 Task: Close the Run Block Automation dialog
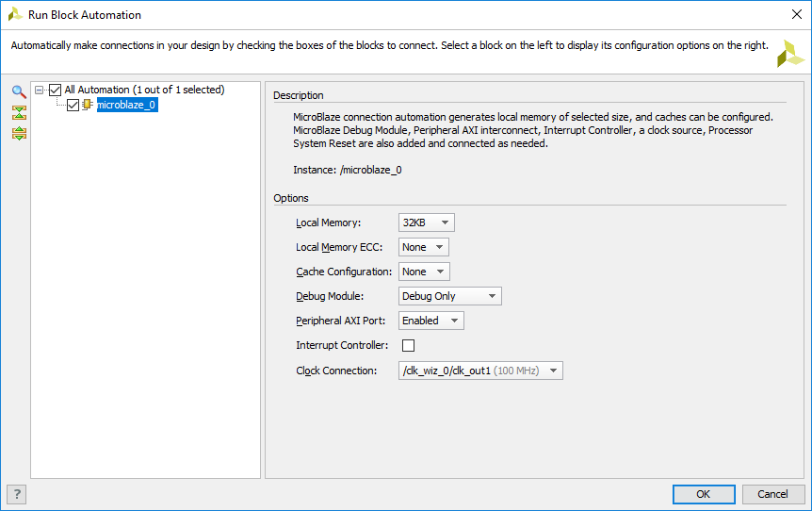tap(797, 14)
